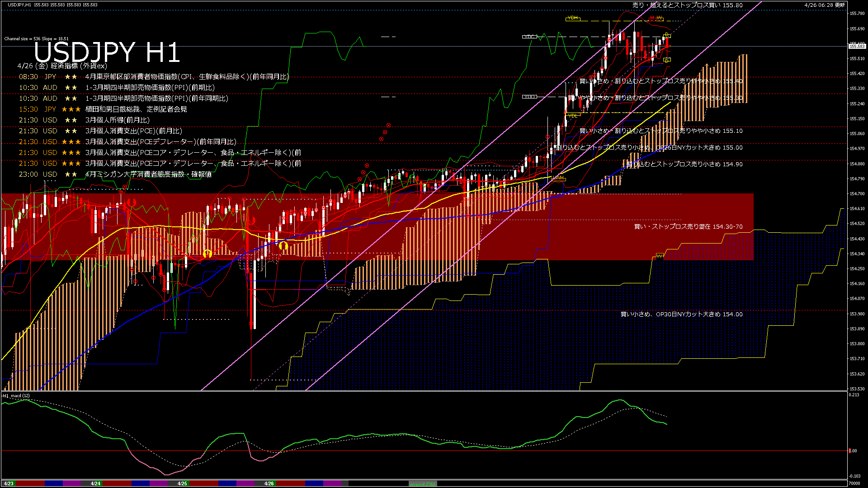
Task: Click the '売り・超えるとストップロス買い 155.80' label
Action: [x=687, y=5]
